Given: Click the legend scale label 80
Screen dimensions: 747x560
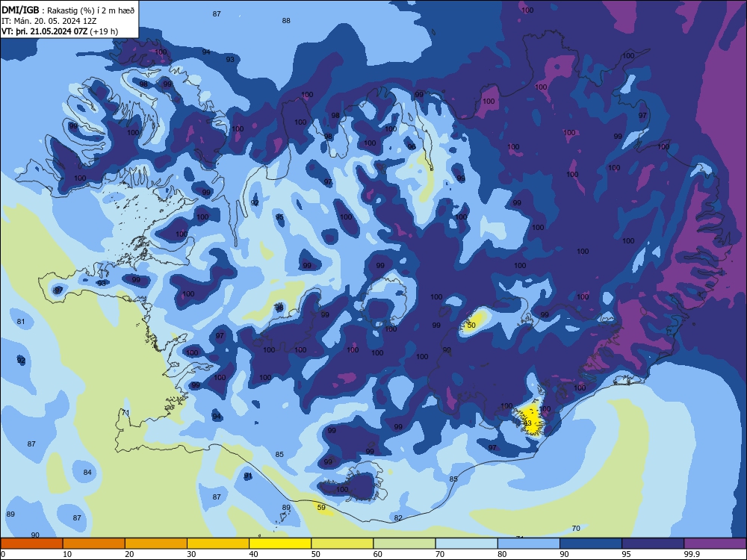Looking at the screenshot, I should [502, 554].
